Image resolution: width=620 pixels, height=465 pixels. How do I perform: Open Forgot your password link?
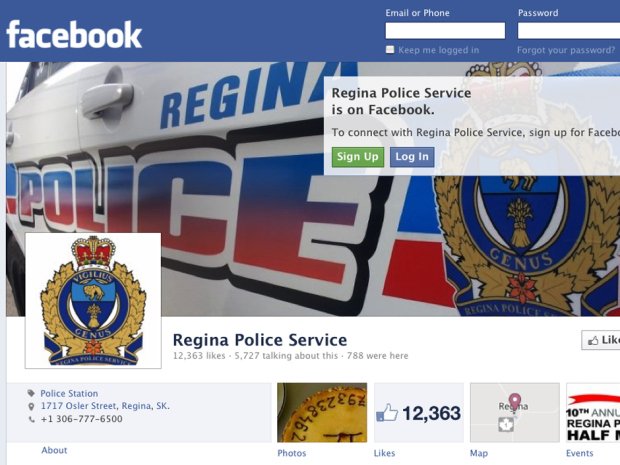[x=566, y=50]
